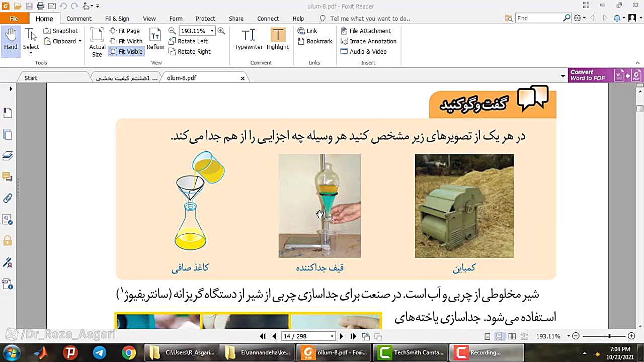Switch to facing pages view

click(512, 336)
